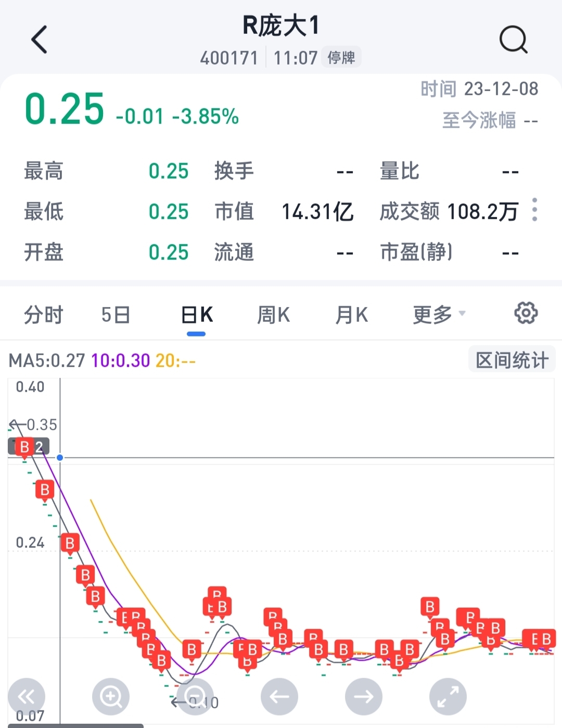Image resolution: width=562 pixels, height=728 pixels.
Task: Tap the price change -3.85%
Action: coord(206,117)
